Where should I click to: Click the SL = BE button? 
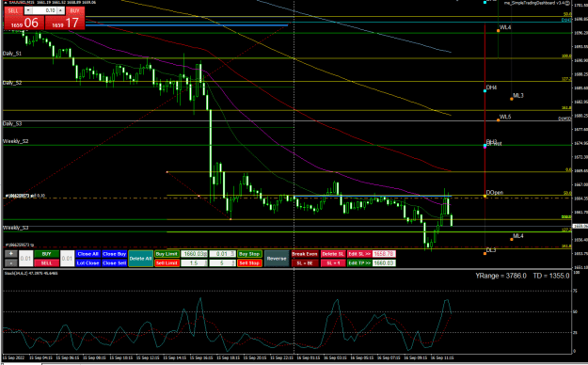[x=305, y=263]
